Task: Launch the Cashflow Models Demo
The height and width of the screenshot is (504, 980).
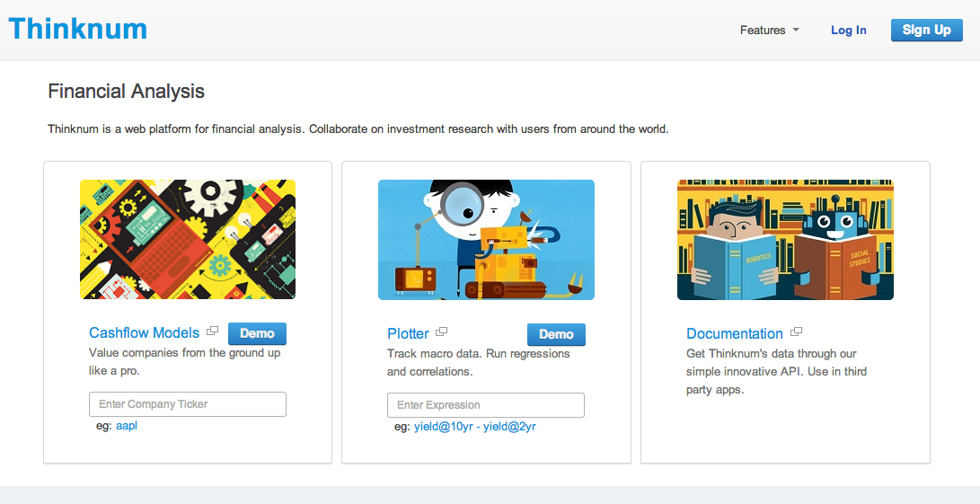Action: 257,333
